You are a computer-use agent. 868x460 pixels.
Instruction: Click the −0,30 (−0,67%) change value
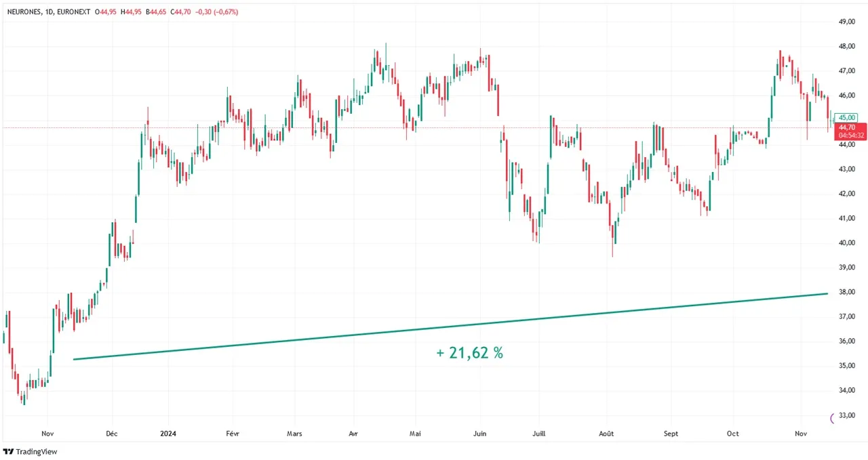coord(215,12)
